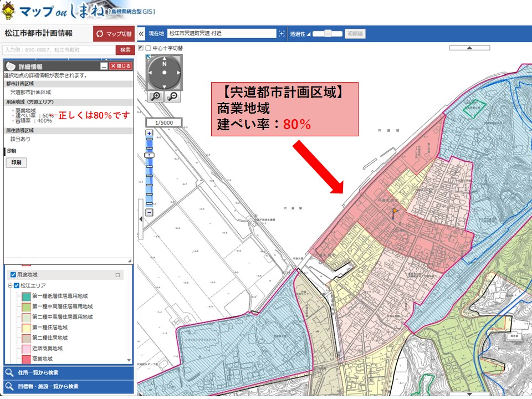The height and width of the screenshot is (399, 532).
Task: Click the 第一種中高層住居専用地域 green swatch
Action: tap(27, 306)
